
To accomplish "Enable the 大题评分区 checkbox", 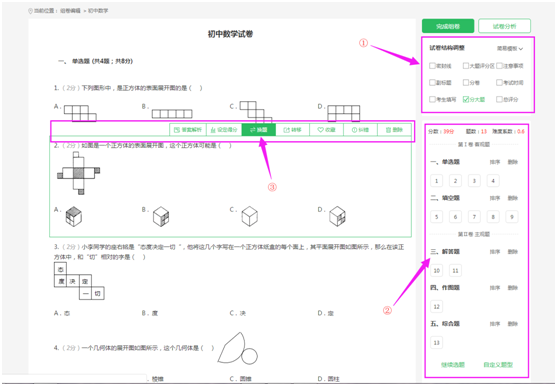I will (466, 66).
